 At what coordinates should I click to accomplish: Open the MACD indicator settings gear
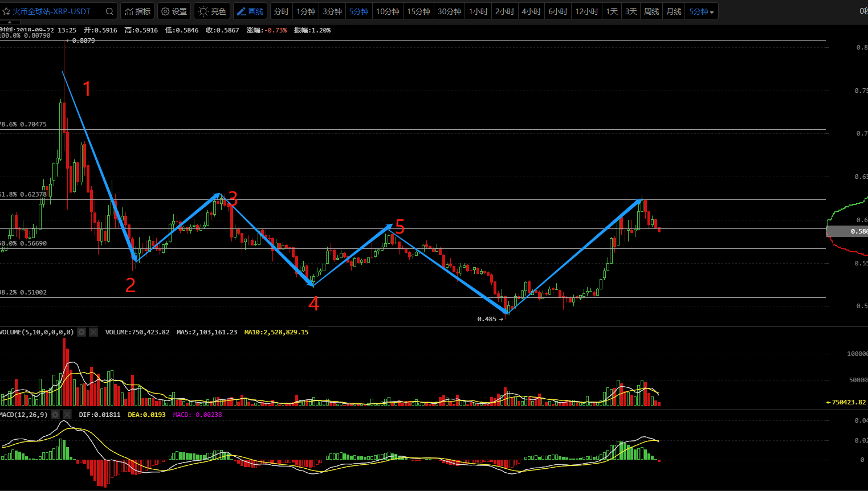tap(55, 415)
